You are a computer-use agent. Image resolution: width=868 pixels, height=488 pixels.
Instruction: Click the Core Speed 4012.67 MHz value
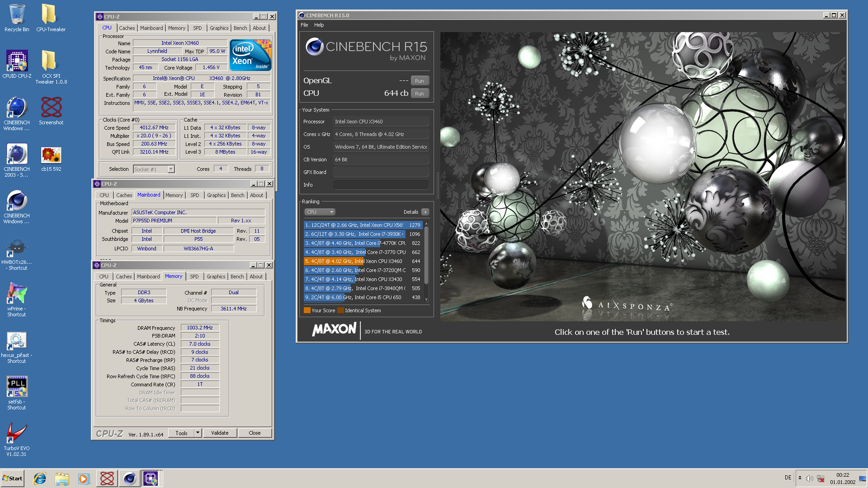pyautogui.click(x=154, y=128)
